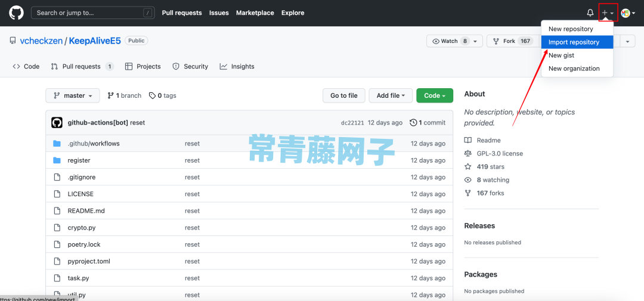
Task: Open the task.py file
Action: coord(79,278)
